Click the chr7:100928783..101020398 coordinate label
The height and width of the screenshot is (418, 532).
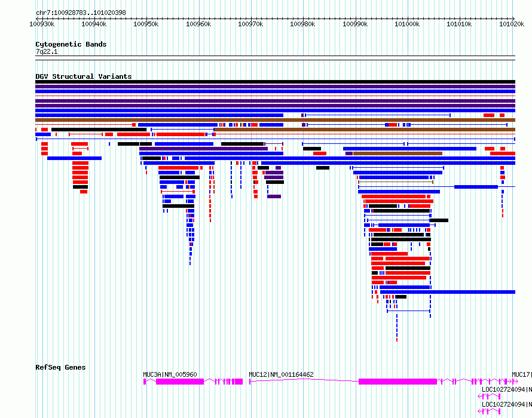[x=81, y=13]
